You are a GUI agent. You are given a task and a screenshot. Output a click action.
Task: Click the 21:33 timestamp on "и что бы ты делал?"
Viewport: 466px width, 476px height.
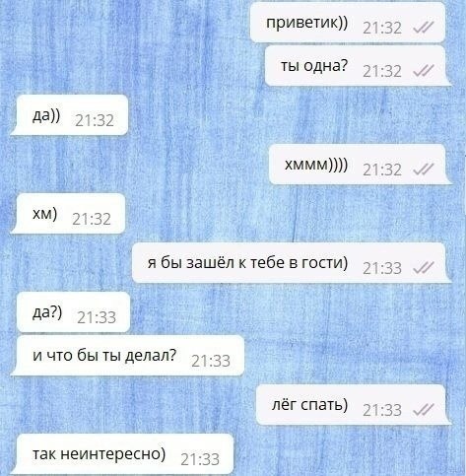pos(211,361)
